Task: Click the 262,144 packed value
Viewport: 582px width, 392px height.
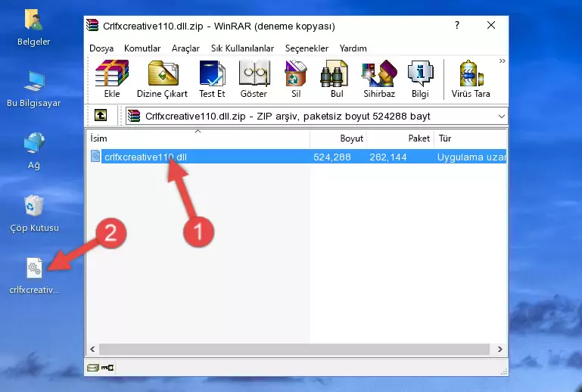Action: click(388, 157)
